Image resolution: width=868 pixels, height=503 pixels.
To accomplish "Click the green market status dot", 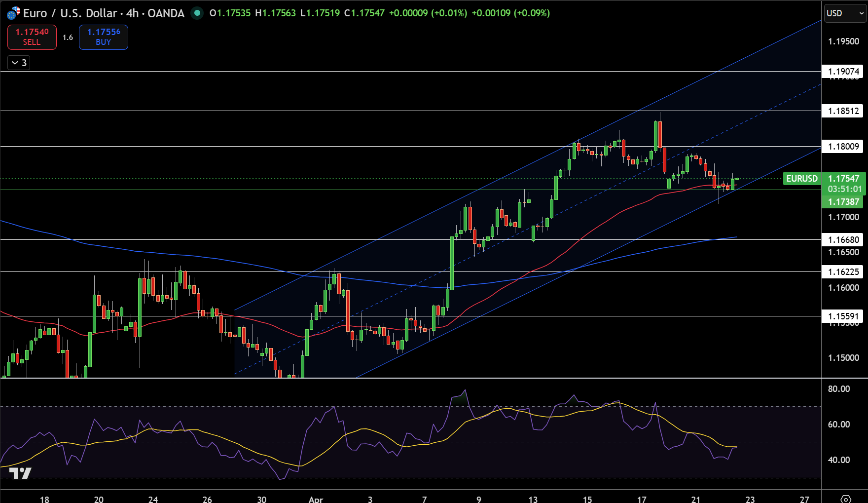I will coord(197,13).
